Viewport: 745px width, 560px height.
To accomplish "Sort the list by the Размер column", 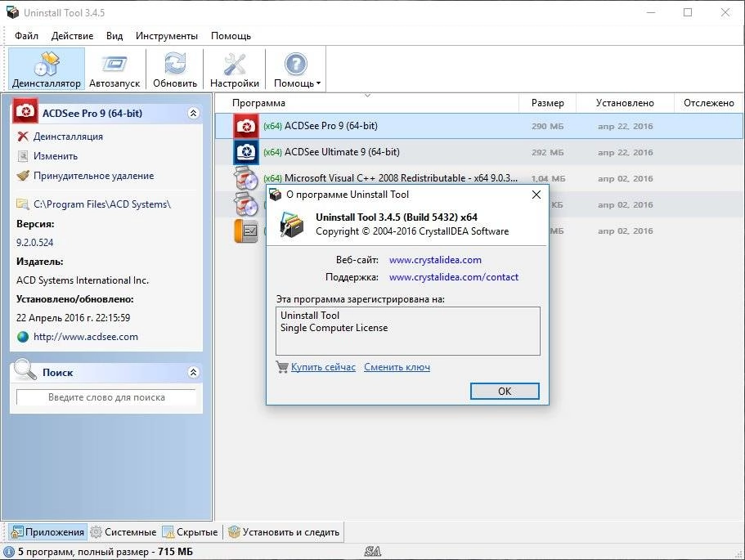I will pyautogui.click(x=547, y=103).
